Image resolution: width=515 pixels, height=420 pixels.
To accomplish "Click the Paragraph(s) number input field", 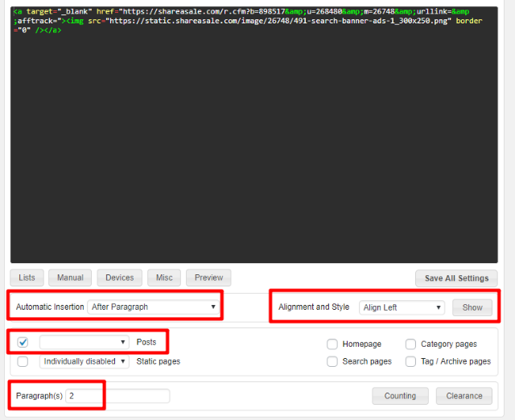I will 117,396.
